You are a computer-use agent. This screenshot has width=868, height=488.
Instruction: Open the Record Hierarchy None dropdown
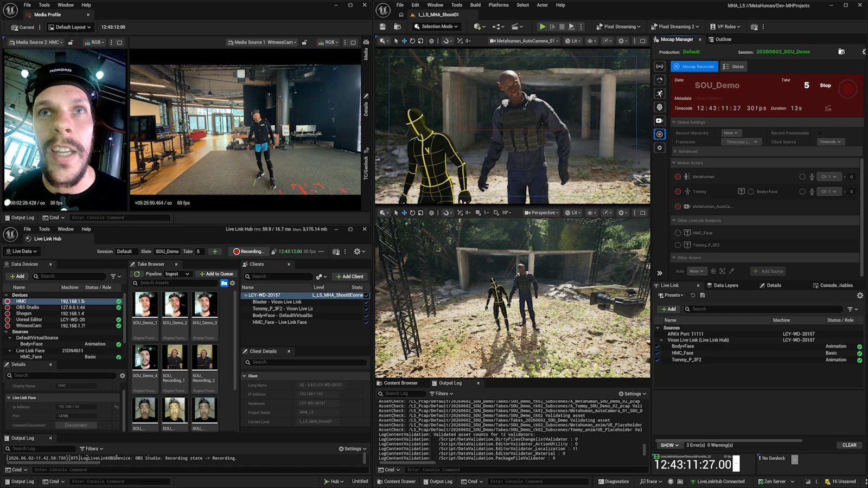point(731,133)
